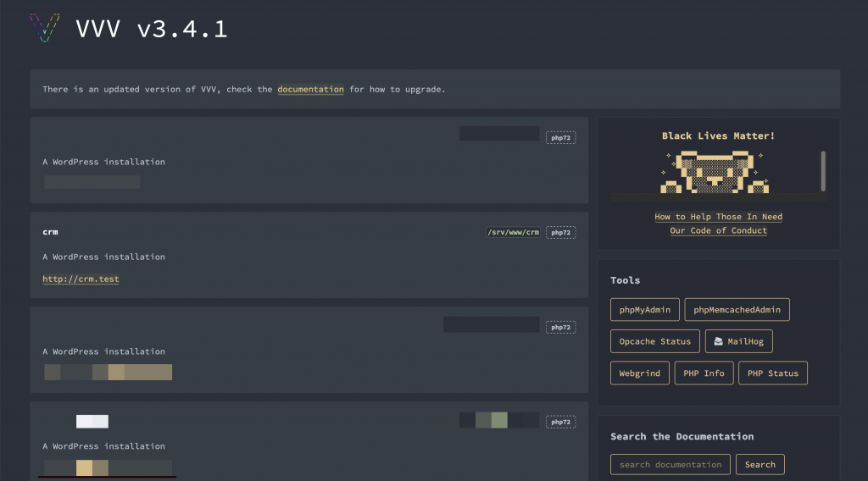
Task: Open the Webgrind profiler tool
Action: tap(639, 373)
